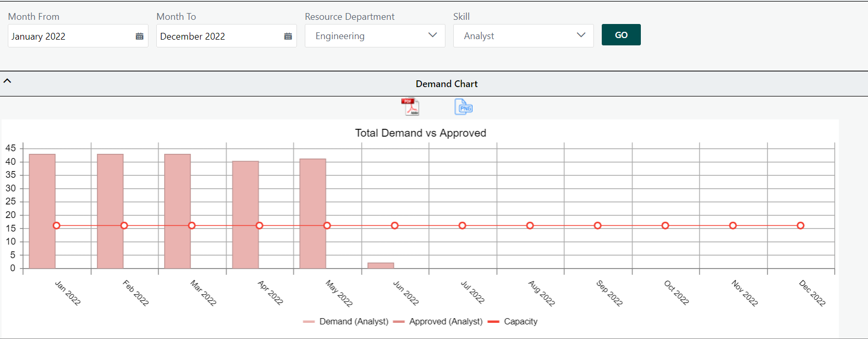The image size is (868, 339).
Task: Click the Dec 2022 capacity point
Action: [800, 226]
